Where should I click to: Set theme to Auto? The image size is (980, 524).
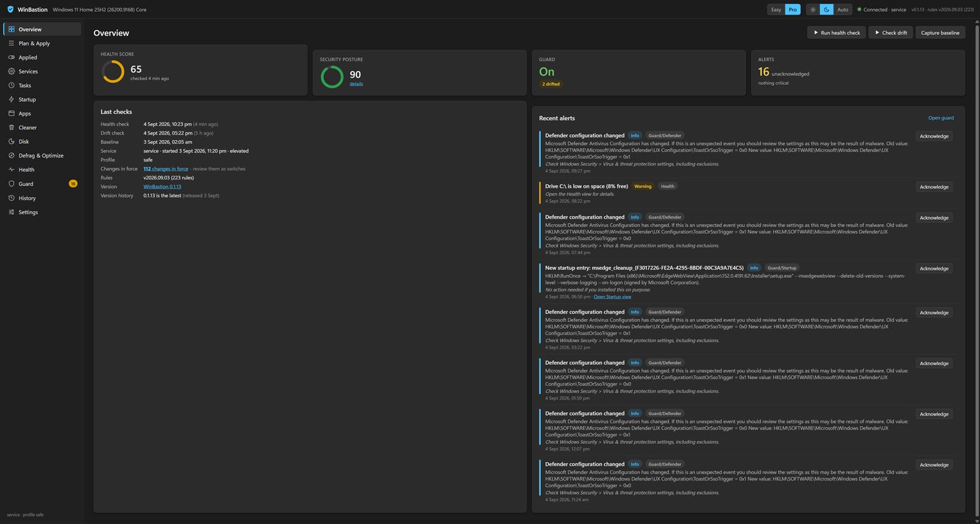[x=843, y=9]
